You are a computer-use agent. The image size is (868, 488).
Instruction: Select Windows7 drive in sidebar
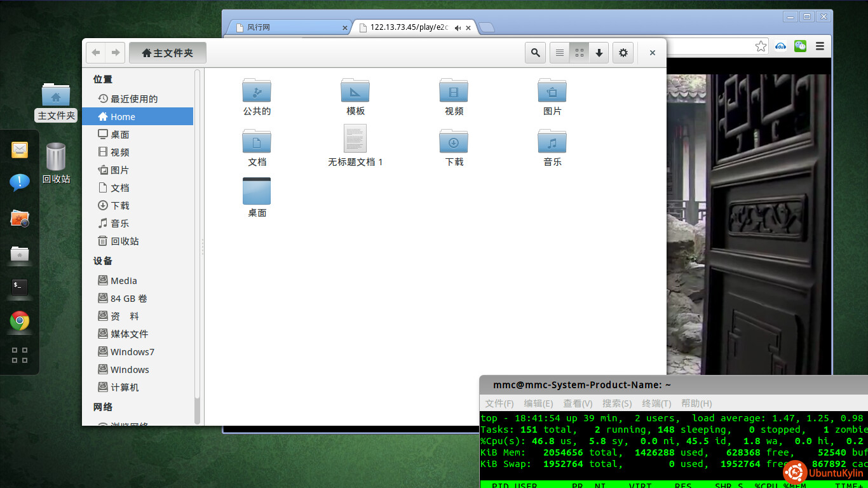click(x=132, y=352)
